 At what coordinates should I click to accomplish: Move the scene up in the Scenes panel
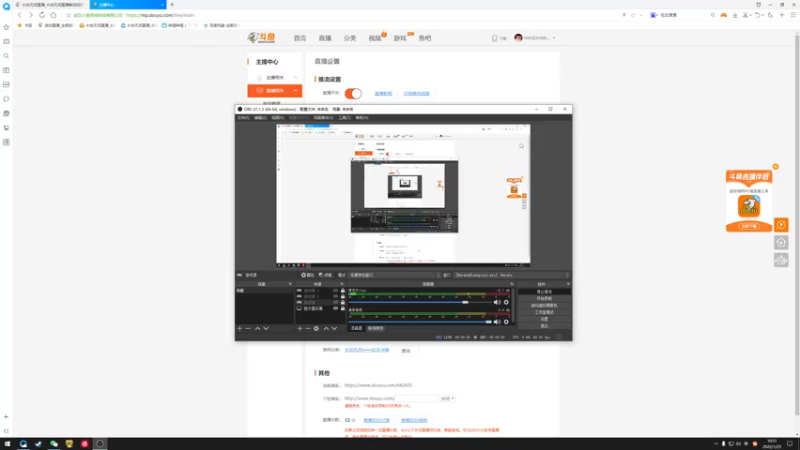pyautogui.click(x=258, y=329)
